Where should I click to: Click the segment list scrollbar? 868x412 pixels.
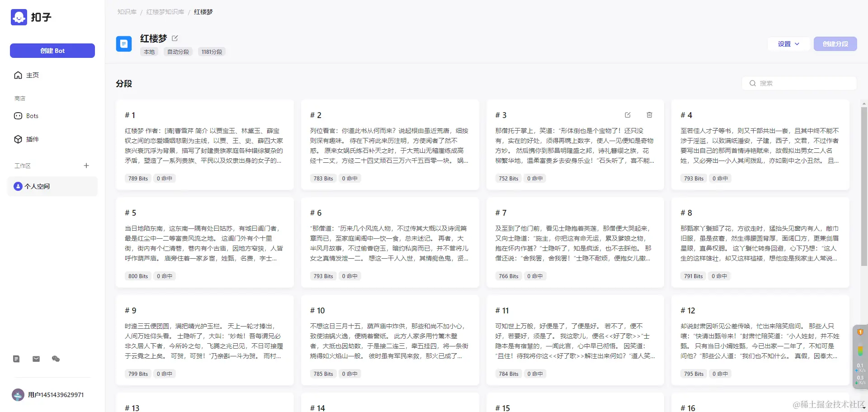coord(864,185)
